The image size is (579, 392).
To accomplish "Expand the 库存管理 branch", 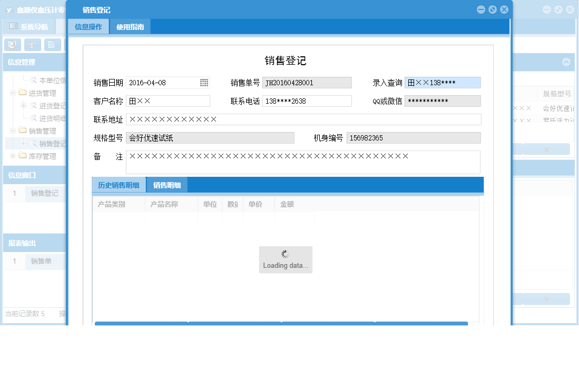I will click(x=12, y=156).
